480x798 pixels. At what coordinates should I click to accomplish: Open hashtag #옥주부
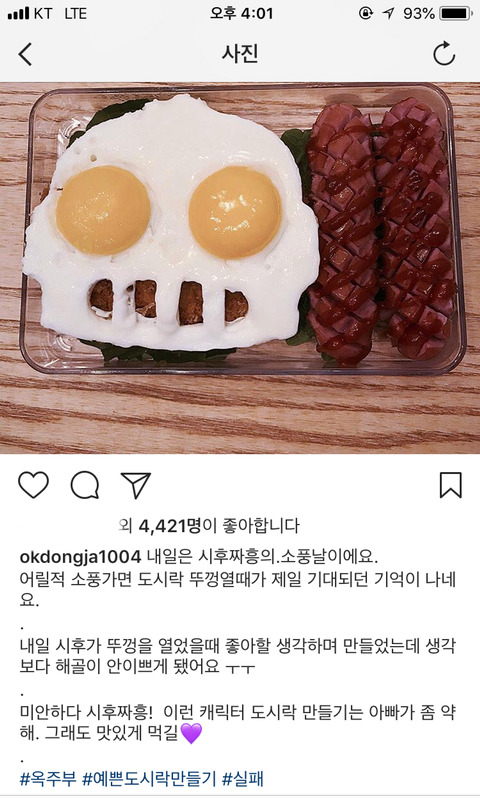(x=48, y=778)
